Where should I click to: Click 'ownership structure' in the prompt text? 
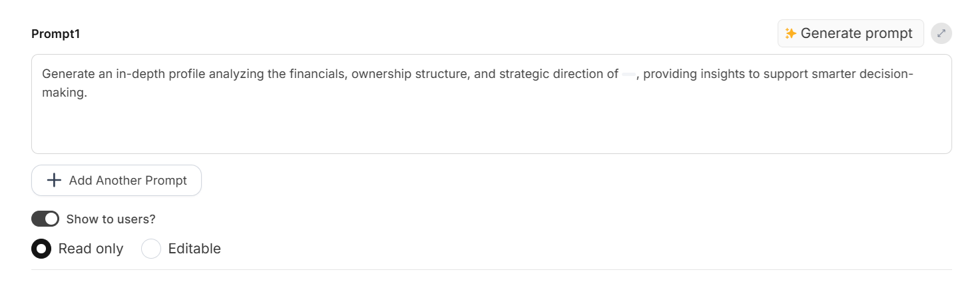click(407, 74)
